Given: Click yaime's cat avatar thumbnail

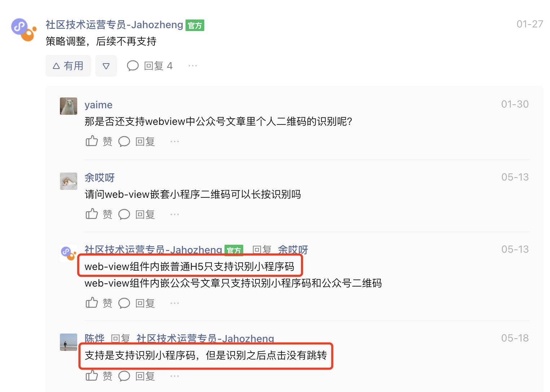Looking at the screenshot, I should click(69, 106).
